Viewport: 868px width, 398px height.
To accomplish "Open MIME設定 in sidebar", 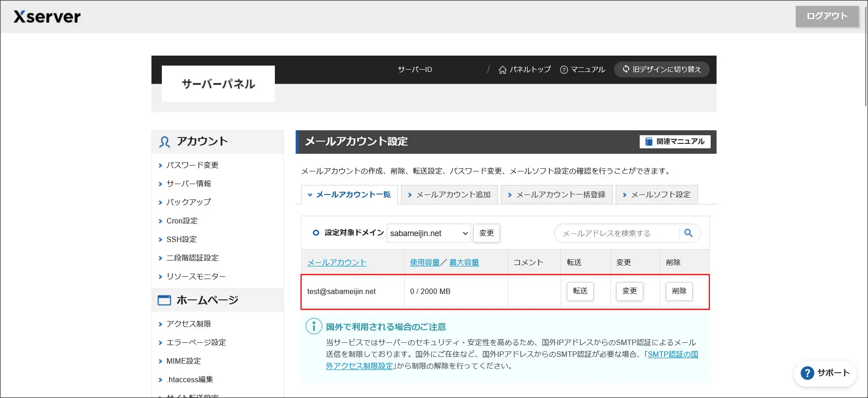I will point(184,361).
